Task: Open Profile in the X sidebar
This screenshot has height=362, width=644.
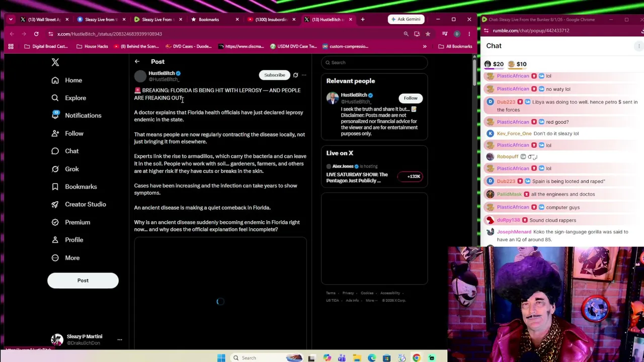Action: coord(67,240)
